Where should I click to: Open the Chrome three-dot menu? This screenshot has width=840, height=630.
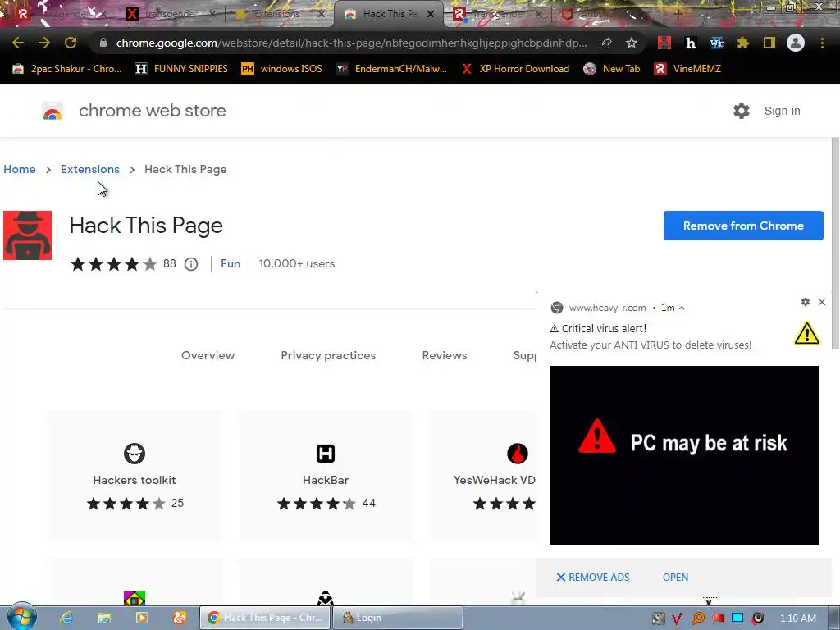pyautogui.click(x=822, y=43)
